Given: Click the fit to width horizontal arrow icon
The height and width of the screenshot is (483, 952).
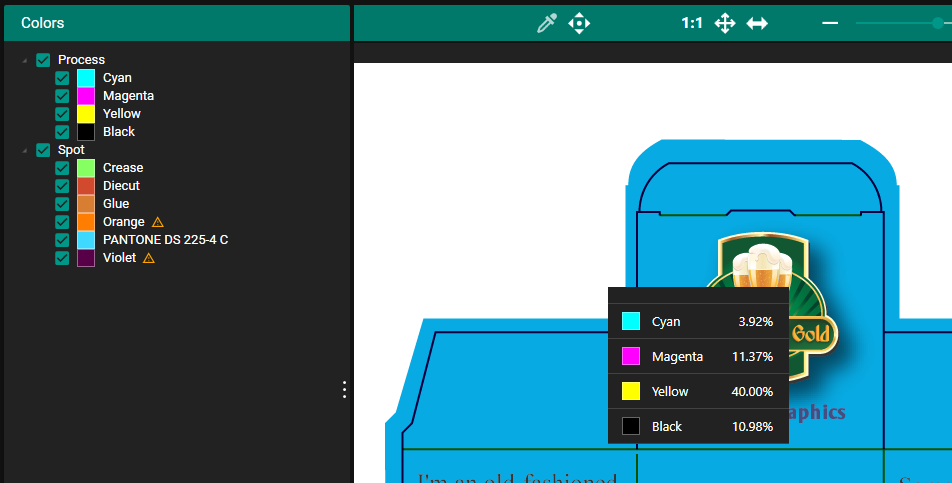Looking at the screenshot, I should [757, 23].
